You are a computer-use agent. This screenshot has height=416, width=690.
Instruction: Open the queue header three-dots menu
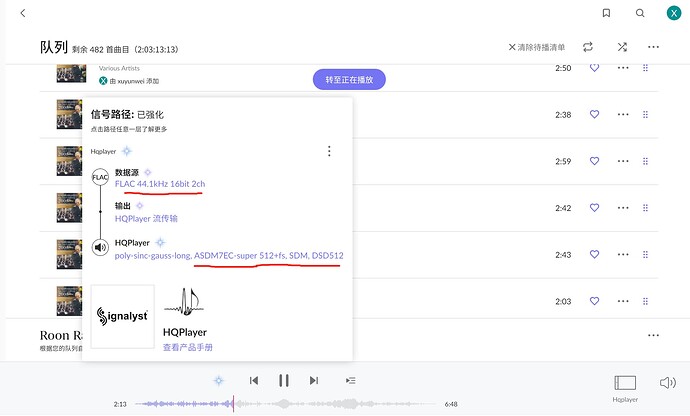653,47
